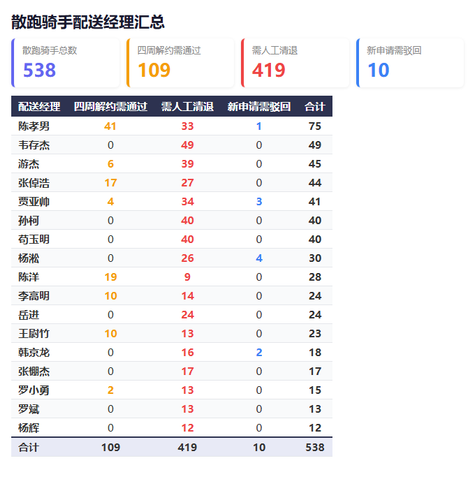
Task: Click blue value 2 in 韩京龙 row
Action: [259, 352]
